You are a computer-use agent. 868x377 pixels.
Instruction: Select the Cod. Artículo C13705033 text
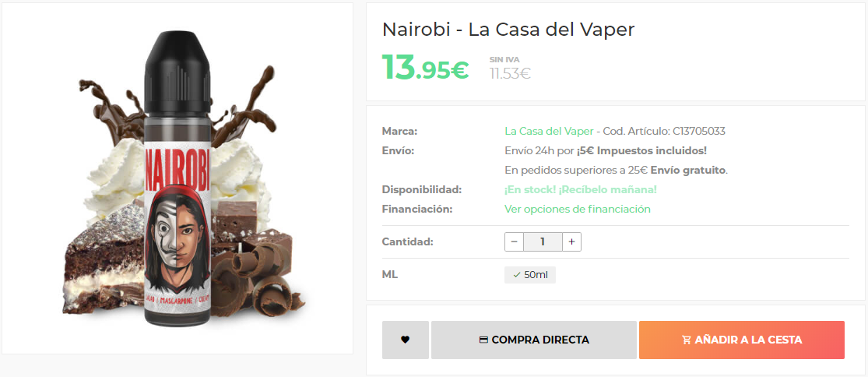click(664, 131)
